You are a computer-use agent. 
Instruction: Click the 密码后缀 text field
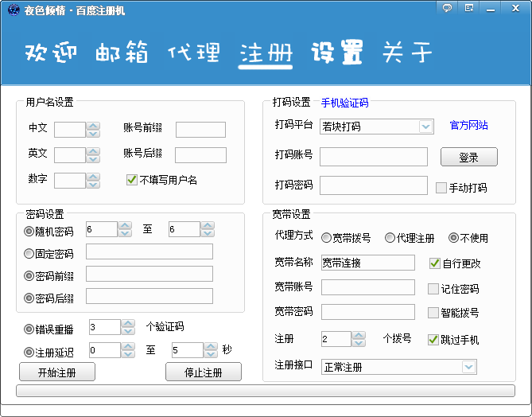pyautogui.click(x=150, y=296)
